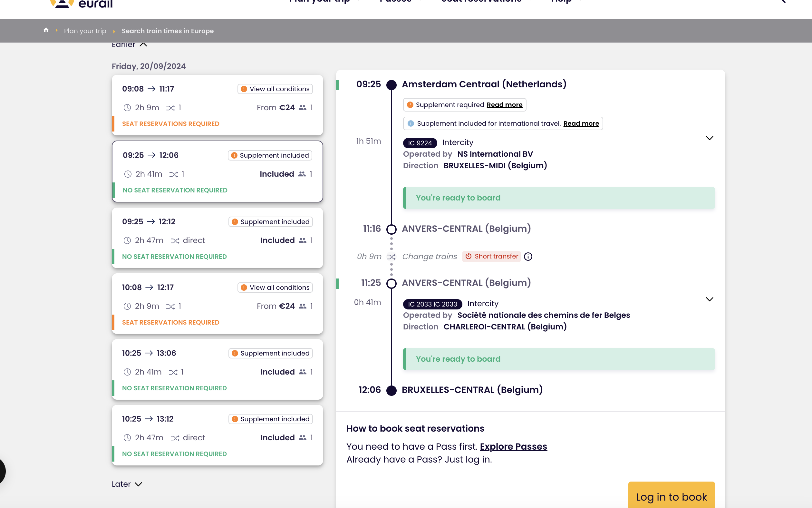Viewport: 812px width, 508px height.
Task: Click the Short transfer timer badge
Action: coord(492,256)
